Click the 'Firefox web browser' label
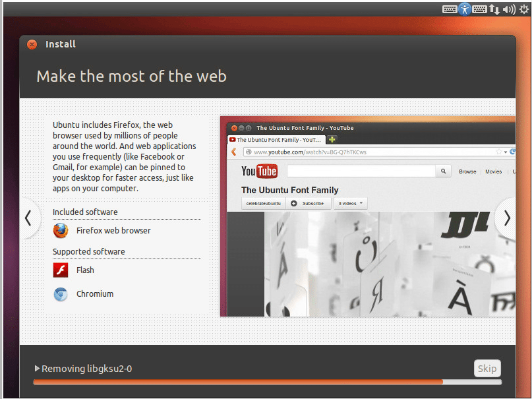The height and width of the screenshot is (399, 532). [x=113, y=231]
